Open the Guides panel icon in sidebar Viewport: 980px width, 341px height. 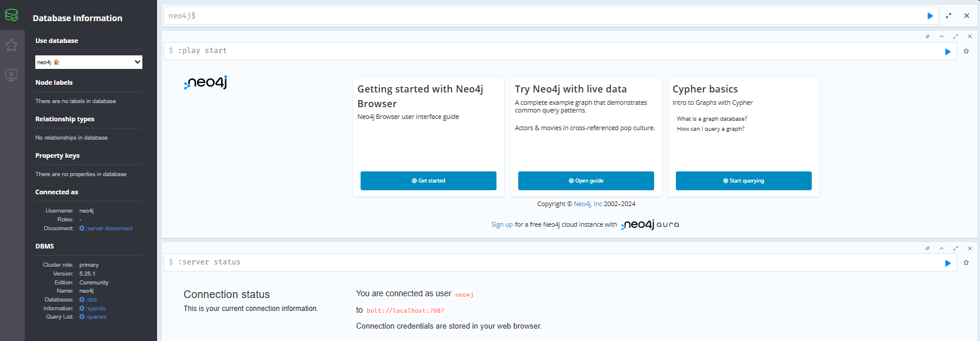click(12, 75)
